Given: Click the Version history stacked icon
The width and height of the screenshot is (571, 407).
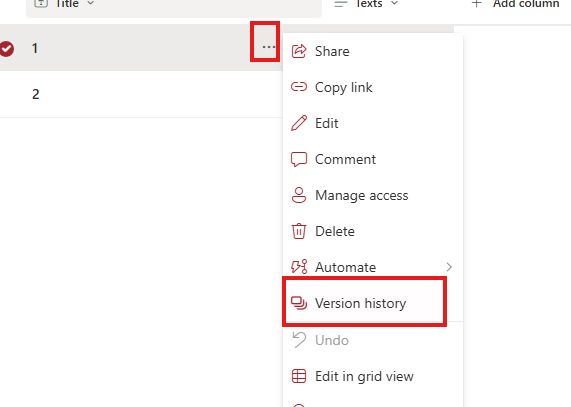Looking at the screenshot, I should [x=299, y=303].
